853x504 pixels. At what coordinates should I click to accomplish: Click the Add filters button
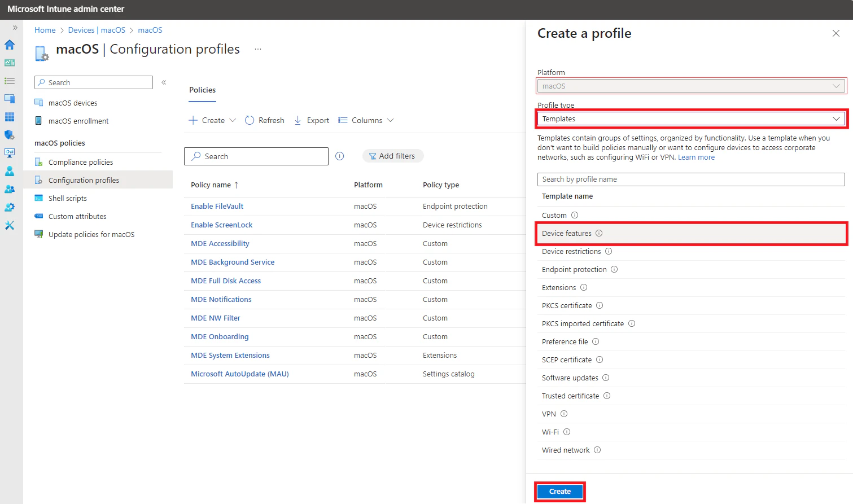[393, 156]
